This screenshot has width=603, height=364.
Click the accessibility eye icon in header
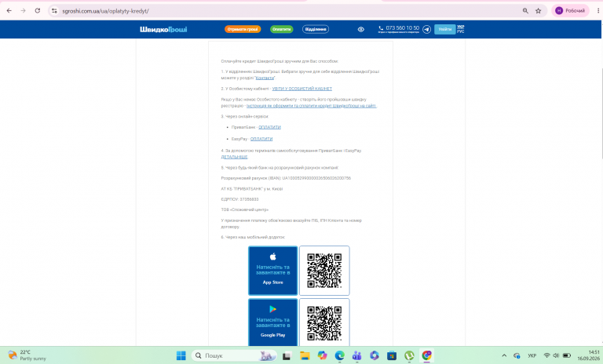pos(360,29)
